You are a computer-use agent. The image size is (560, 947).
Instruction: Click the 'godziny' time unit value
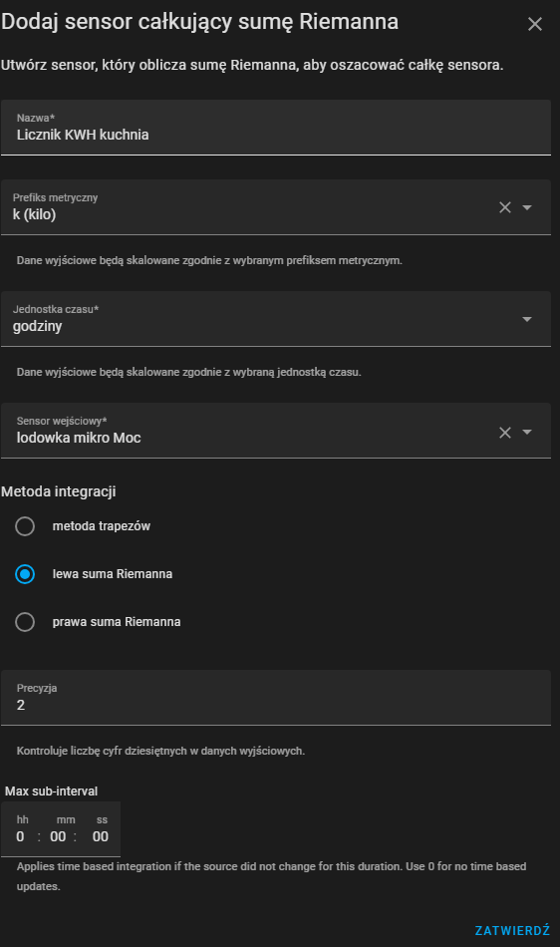pyautogui.click(x=38, y=326)
